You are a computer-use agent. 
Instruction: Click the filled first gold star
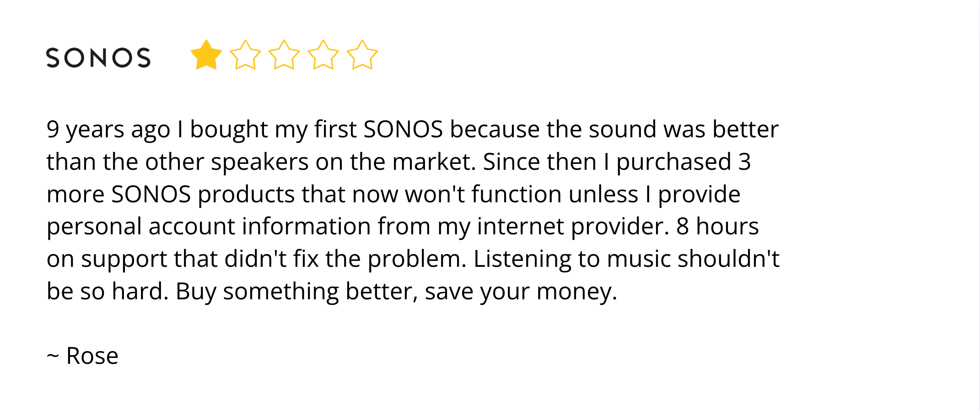(206, 55)
